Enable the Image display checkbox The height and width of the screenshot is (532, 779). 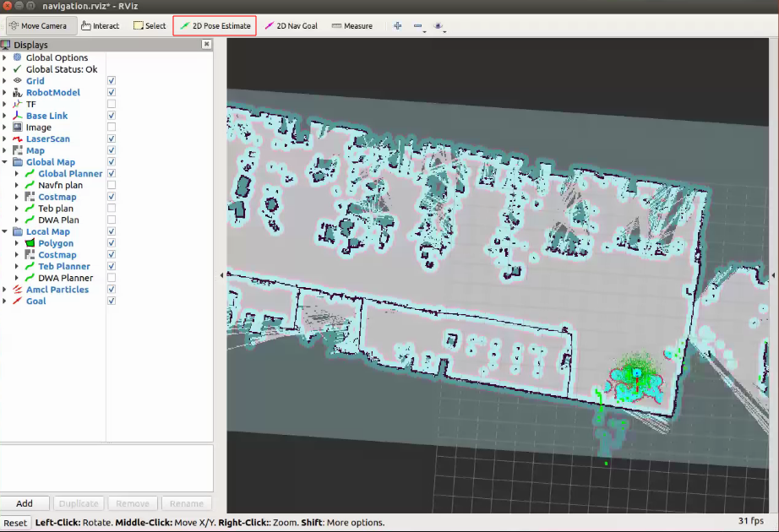(x=112, y=128)
